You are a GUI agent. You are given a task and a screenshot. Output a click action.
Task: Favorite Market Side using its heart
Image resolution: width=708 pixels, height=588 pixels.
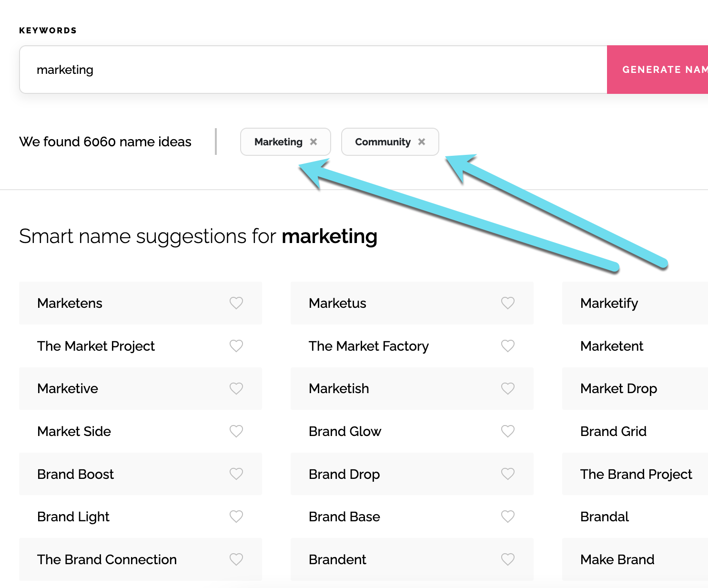[x=236, y=431]
